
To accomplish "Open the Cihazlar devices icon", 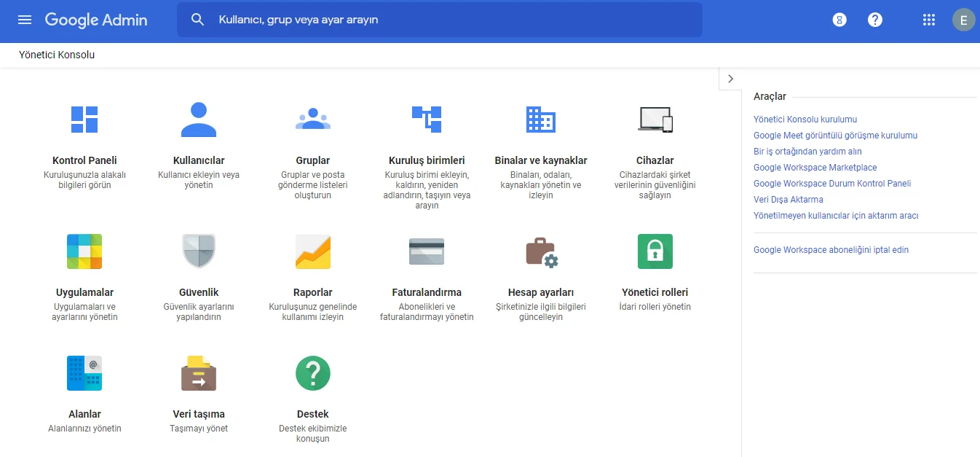I will (655, 120).
